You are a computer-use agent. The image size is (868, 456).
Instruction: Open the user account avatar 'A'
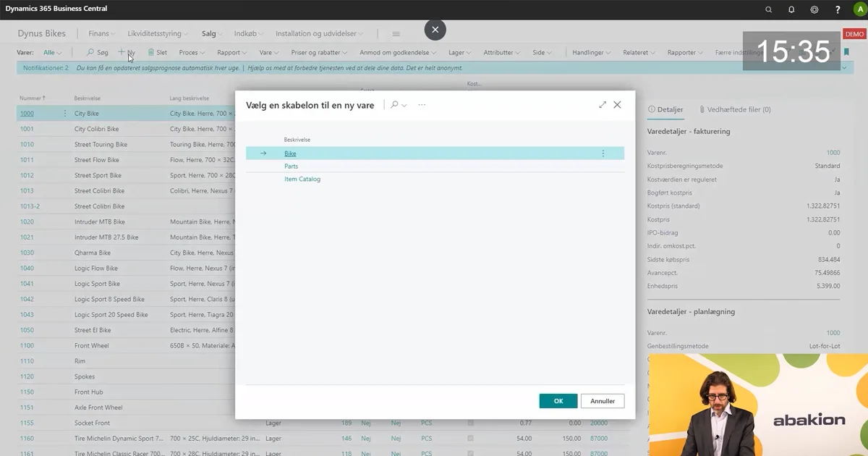point(859,9)
